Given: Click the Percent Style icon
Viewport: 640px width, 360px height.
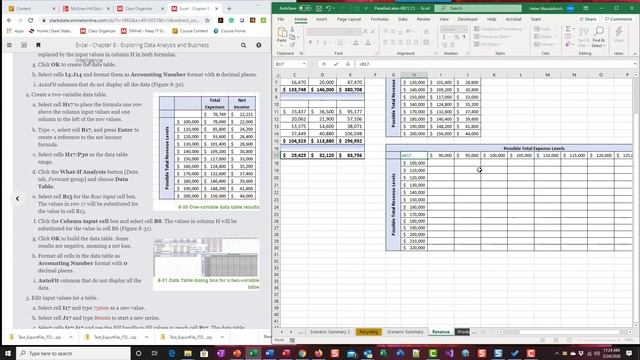Looking at the screenshot, I should 456,37.
